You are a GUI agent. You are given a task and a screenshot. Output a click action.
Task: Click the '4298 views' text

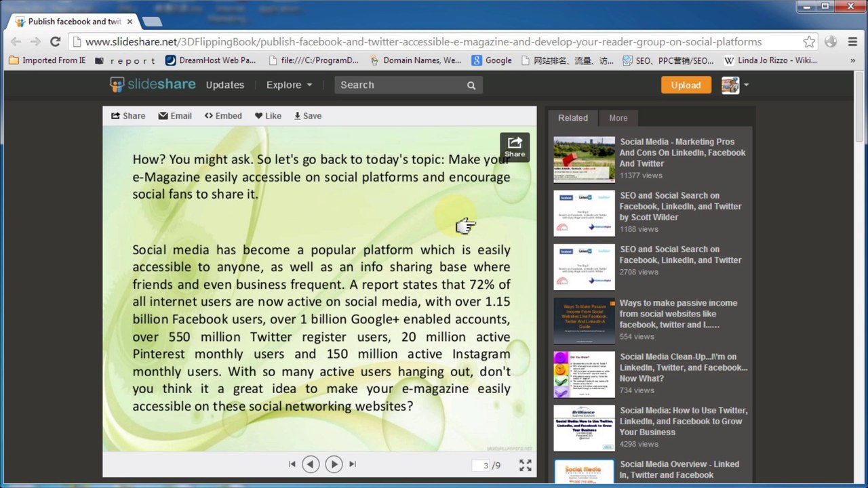[639, 445]
